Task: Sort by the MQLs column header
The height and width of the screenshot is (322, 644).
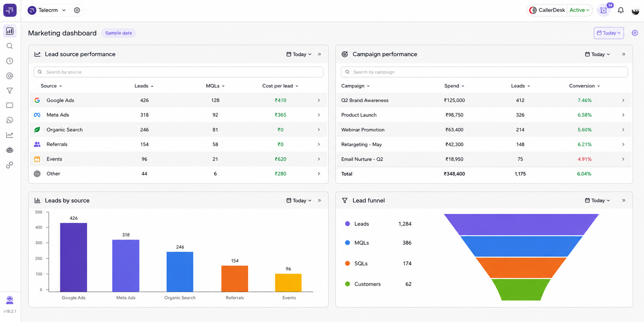Action: 215,86
